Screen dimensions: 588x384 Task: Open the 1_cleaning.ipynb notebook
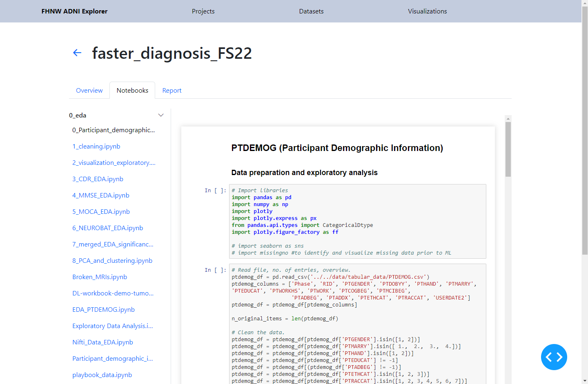coord(96,146)
